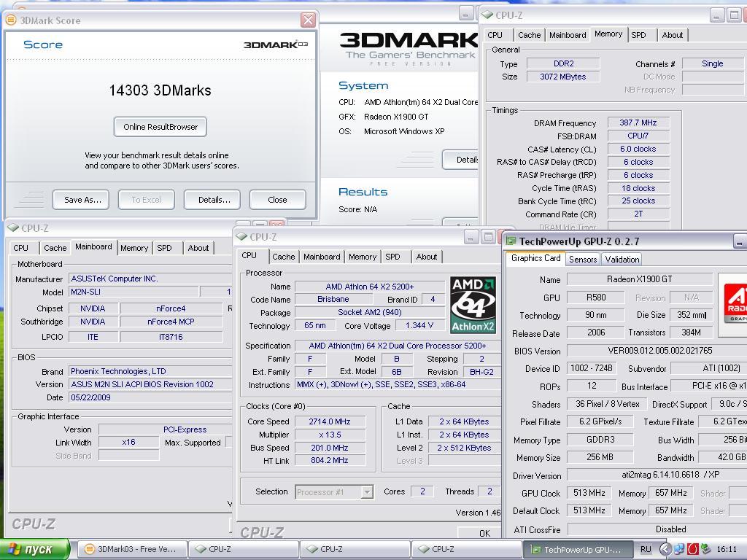Click the Close button in 3DMark Score
Screen dimensions: 747x560
point(277,200)
